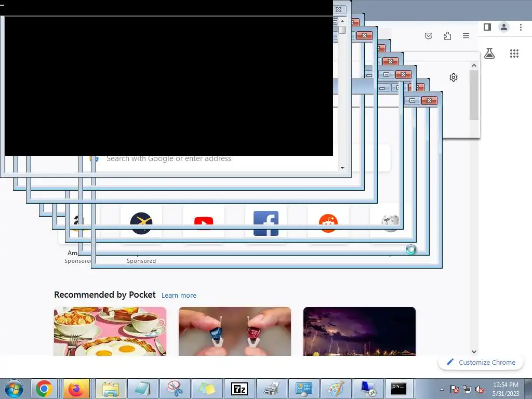Show hidden system tray icons
The height and width of the screenshot is (399, 532).
coord(442,389)
